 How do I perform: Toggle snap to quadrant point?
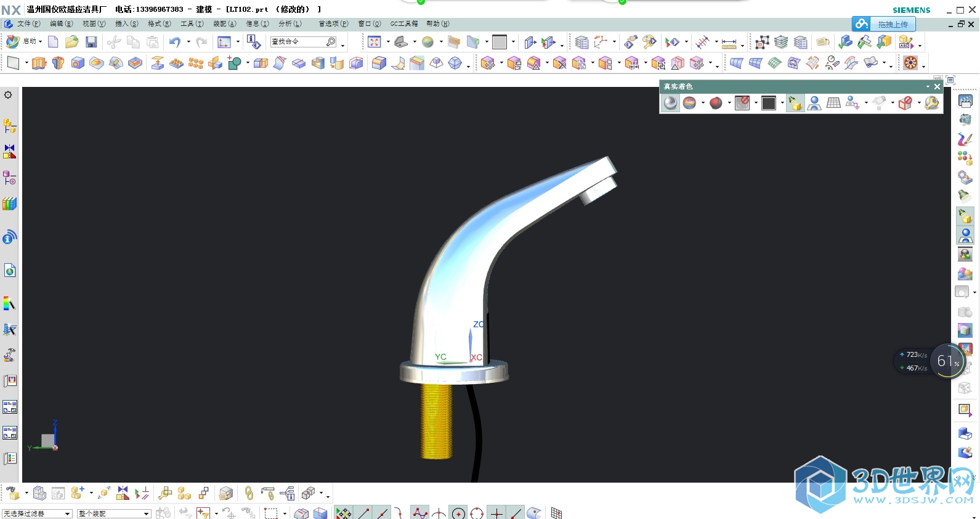click(477, 513)
